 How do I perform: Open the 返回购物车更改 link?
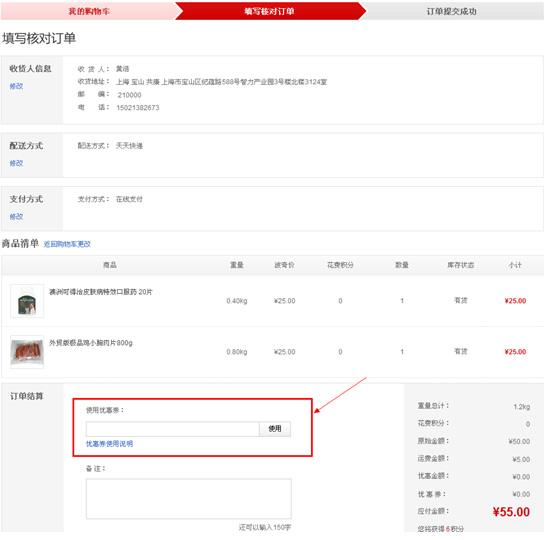67,244
